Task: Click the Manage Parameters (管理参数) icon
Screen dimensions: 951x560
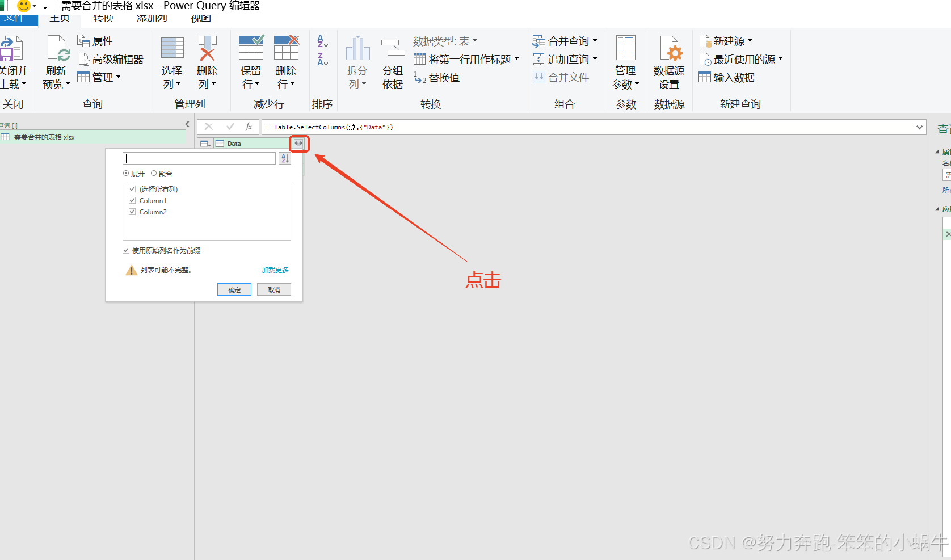Action: (625, 48)
